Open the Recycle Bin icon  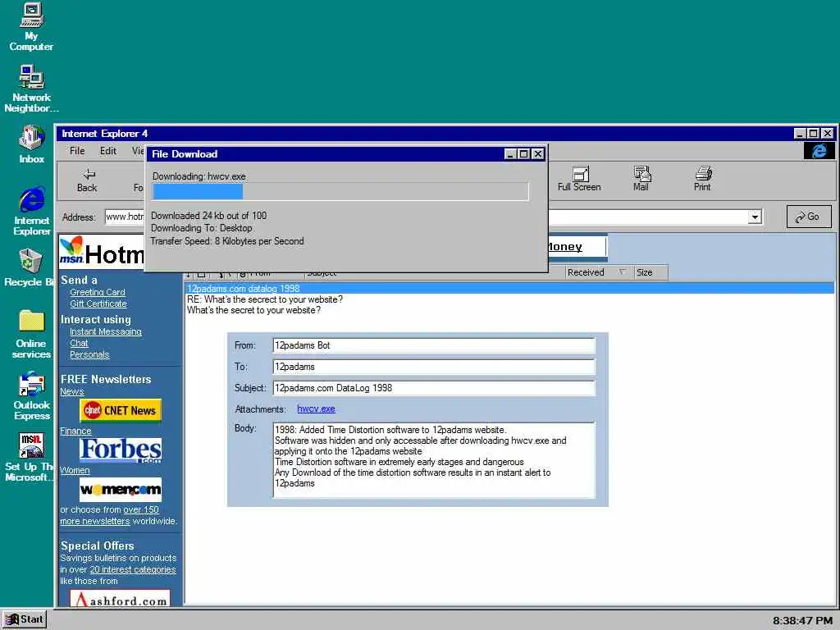pos(30,267)
